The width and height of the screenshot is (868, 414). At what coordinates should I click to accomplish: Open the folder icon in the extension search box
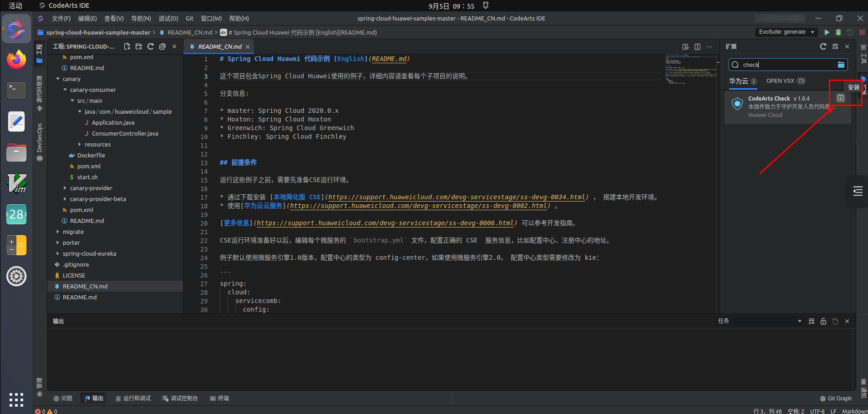(841, 65)
